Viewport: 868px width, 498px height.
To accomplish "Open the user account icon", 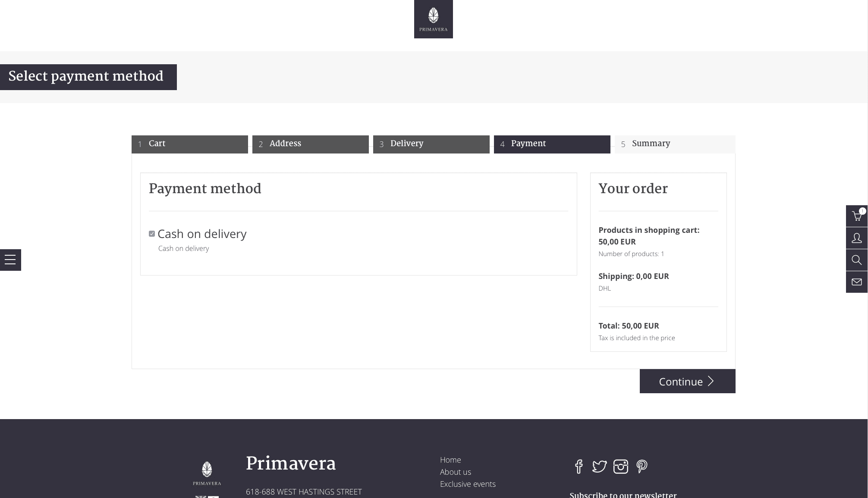I will (x=857, y=238).
